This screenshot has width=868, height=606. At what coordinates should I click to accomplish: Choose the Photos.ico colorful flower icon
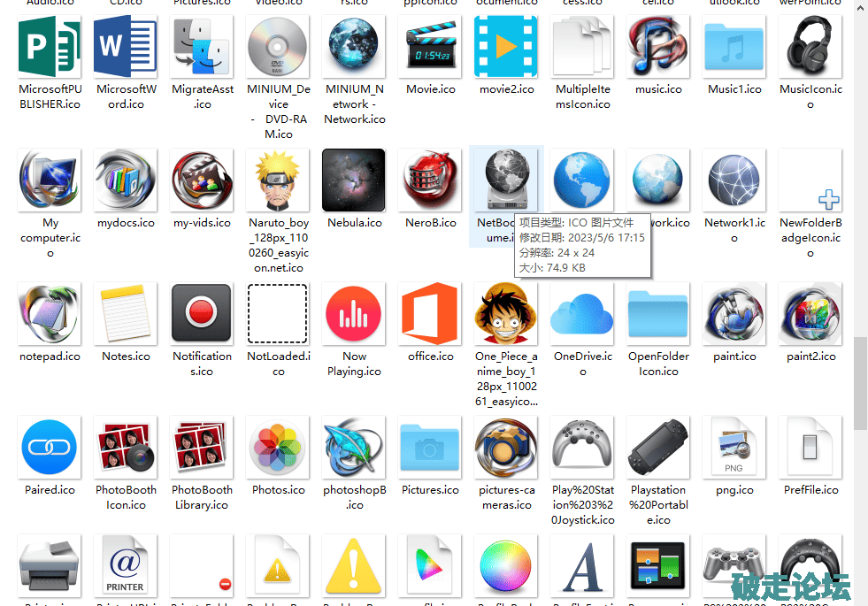[x=278, y=448]
